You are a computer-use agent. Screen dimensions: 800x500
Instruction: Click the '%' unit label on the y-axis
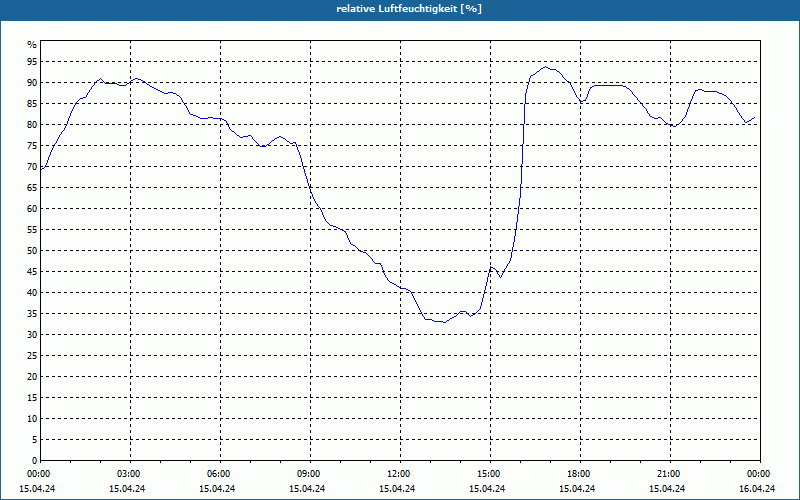pyautogui.click(x=32, y=45)
